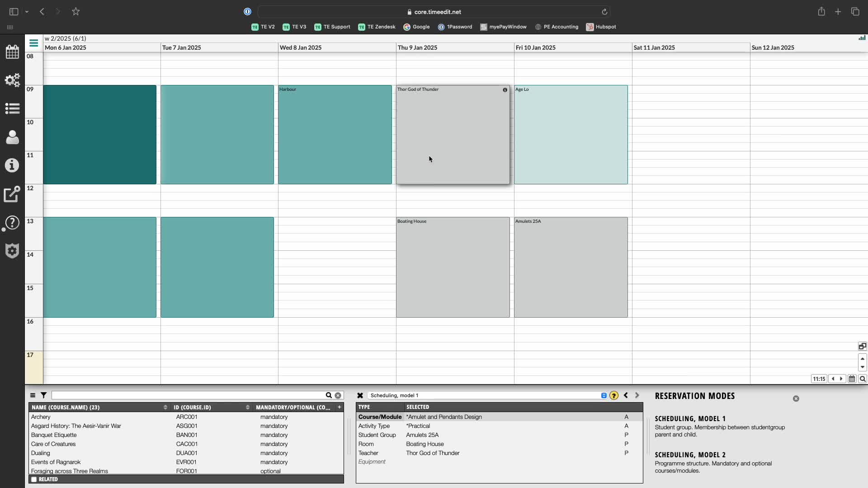Open the calendar view in left sidebar
The height and width of the screenshot is (488, 868).
coord(12,52)
